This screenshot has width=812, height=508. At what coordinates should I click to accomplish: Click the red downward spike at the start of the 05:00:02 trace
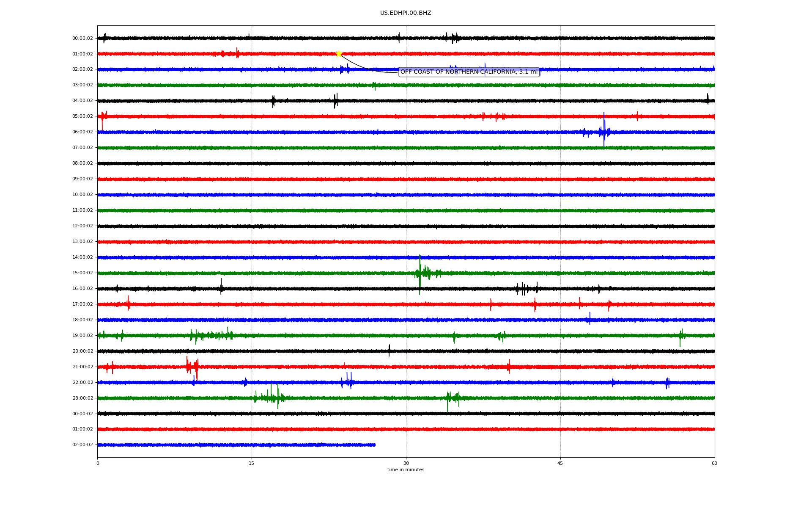click(x=102, y=121)
